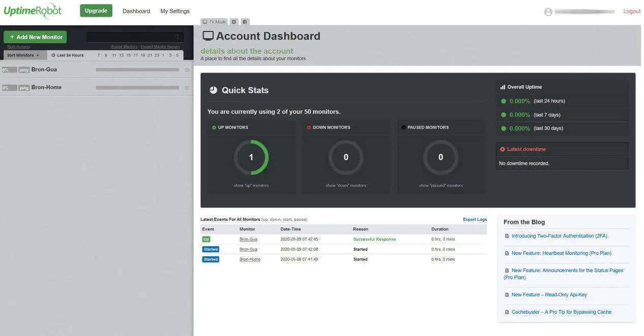Click Bron-Gua uptime bar
The width and height of the screenshot is (644, 336).
coord(137,70)
